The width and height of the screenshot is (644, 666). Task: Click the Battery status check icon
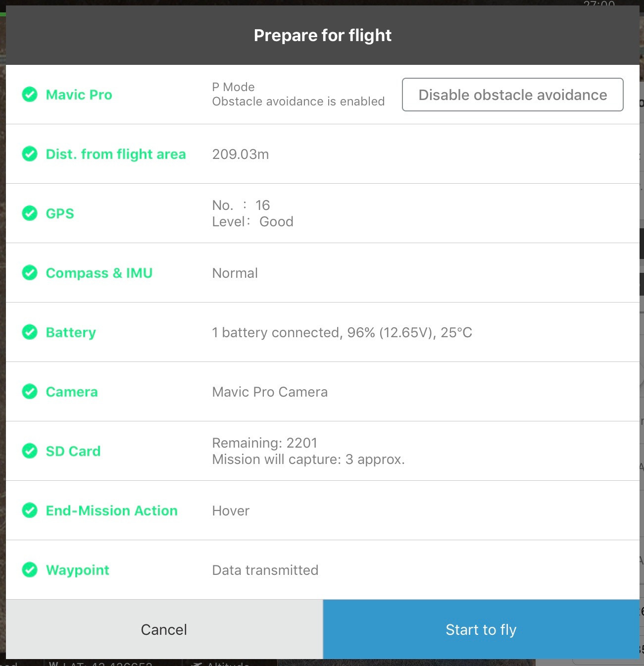[x=30, y=332]
